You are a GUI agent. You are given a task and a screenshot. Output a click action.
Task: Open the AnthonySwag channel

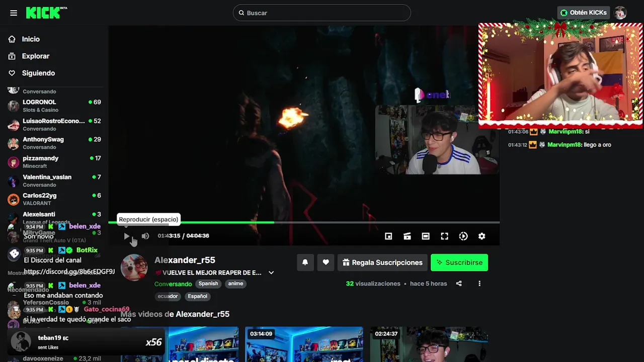pyautogui.click(x=54, y=143)
